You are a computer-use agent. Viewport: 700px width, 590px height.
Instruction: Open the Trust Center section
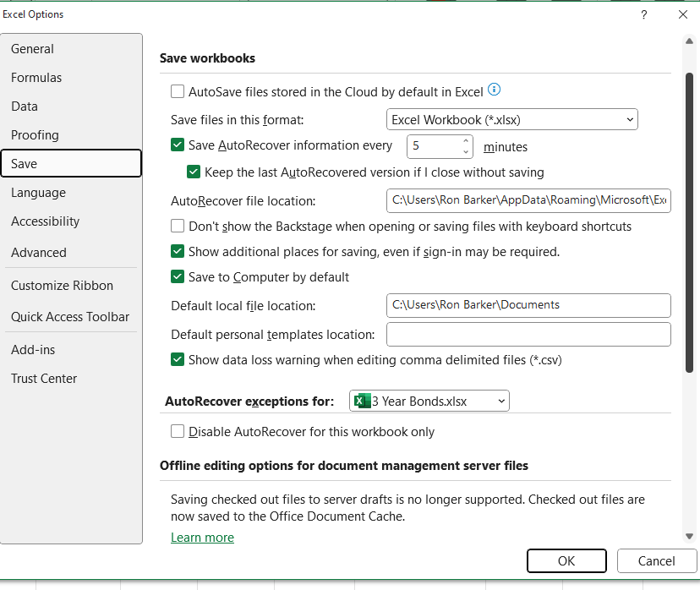[44, 379]
